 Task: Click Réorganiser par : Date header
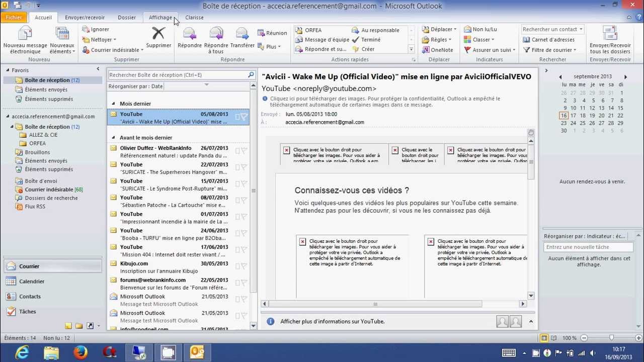(136, 86)
